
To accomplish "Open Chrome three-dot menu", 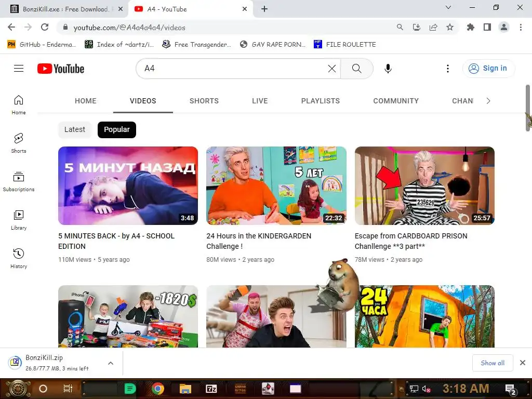I will click(x=521, y=28).
